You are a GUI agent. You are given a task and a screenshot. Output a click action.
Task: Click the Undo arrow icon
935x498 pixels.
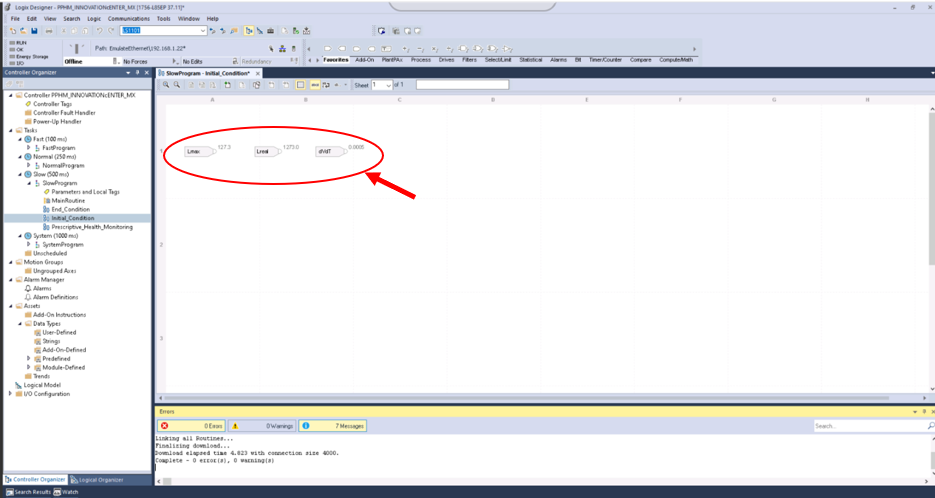100,31
